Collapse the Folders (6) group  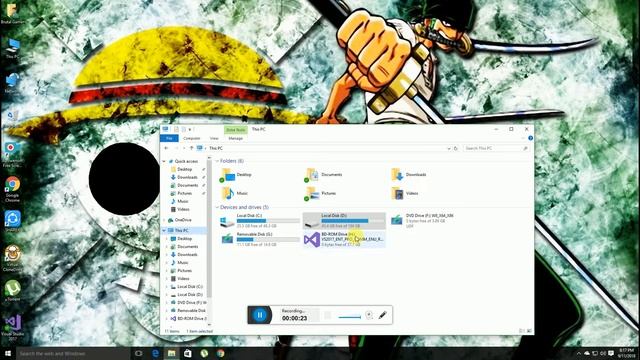[x=217, y=161]
